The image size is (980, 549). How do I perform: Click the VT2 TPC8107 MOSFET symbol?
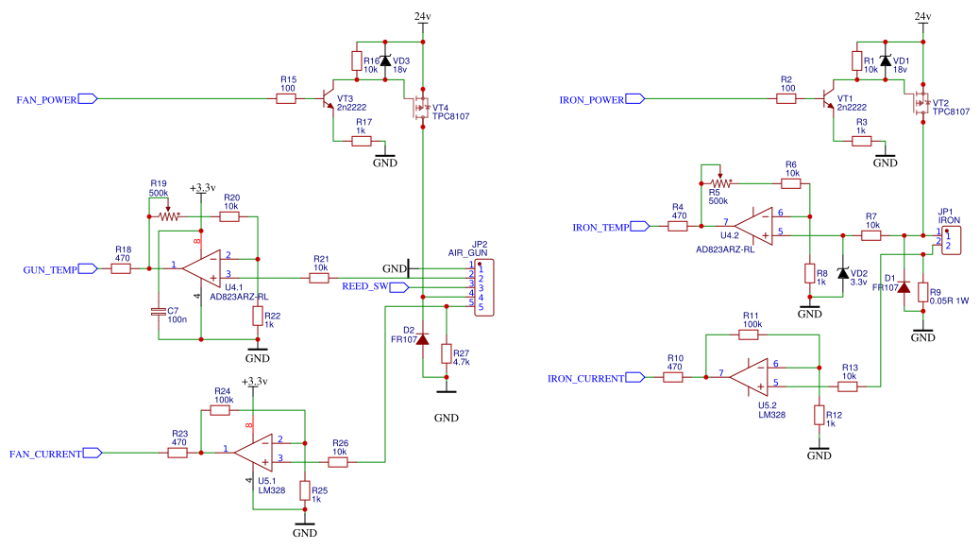tap(923, 104)
